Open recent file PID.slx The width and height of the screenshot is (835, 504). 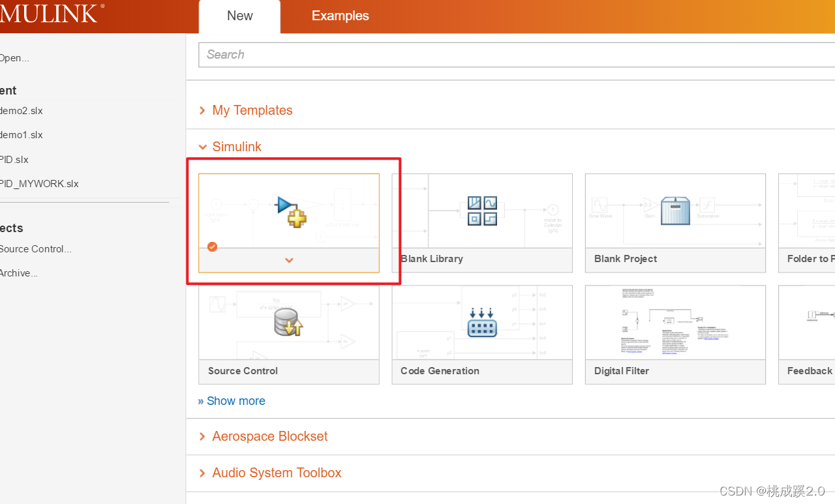coord(14,160)
